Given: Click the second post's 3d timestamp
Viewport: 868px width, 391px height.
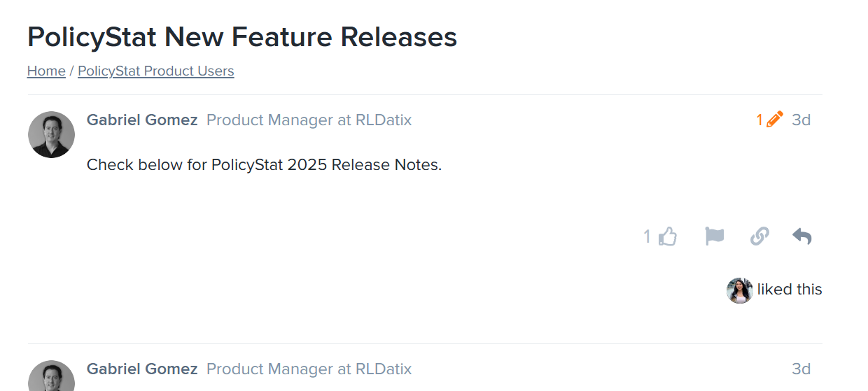Looking at the screenshot, I should (801, 369).
